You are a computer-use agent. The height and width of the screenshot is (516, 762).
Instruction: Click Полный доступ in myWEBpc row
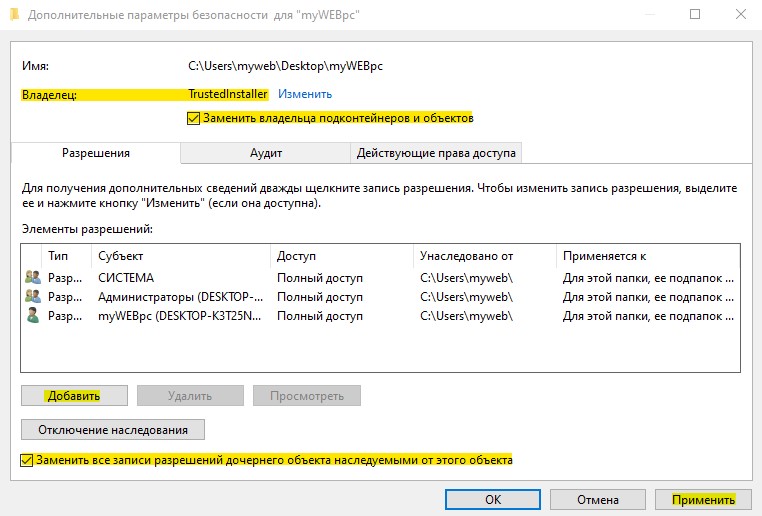click(x=320, y=316)
